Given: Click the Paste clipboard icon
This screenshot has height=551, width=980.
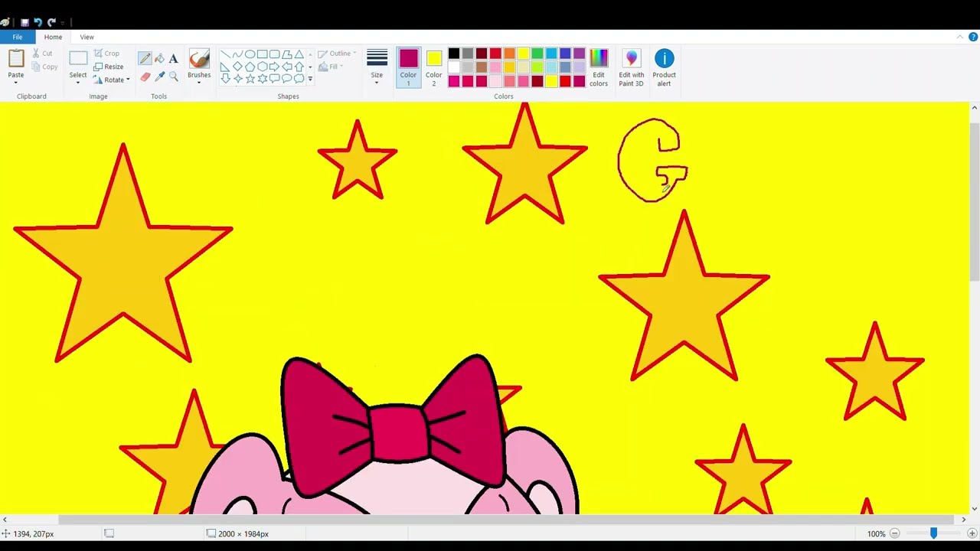Looking at the screenshot, I should pos(16,59).
